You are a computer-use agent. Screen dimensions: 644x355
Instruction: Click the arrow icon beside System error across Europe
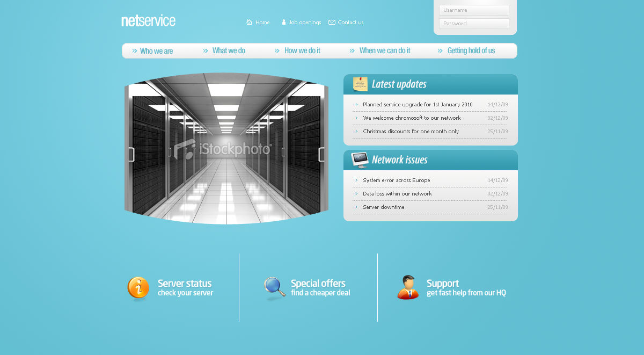355,180
